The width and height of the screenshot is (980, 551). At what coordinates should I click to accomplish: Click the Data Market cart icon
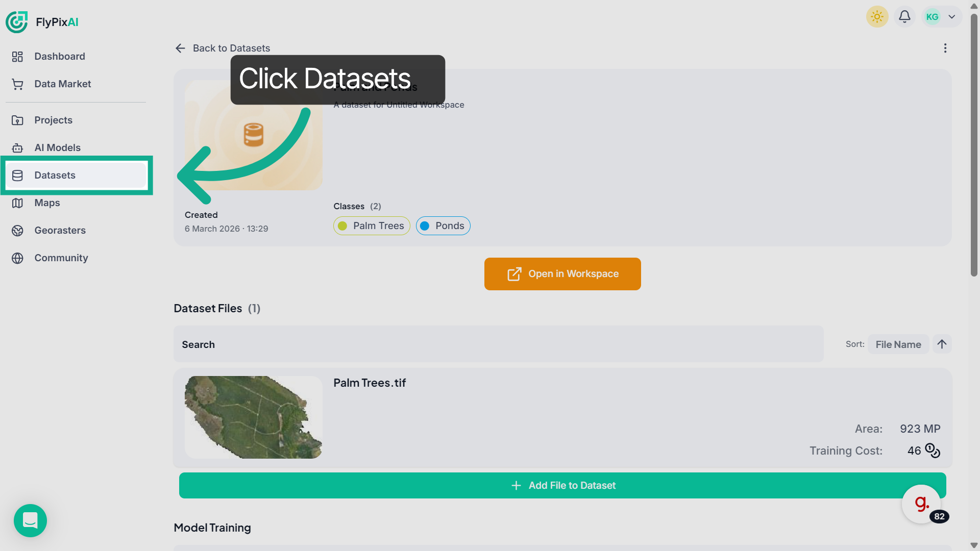17,84
